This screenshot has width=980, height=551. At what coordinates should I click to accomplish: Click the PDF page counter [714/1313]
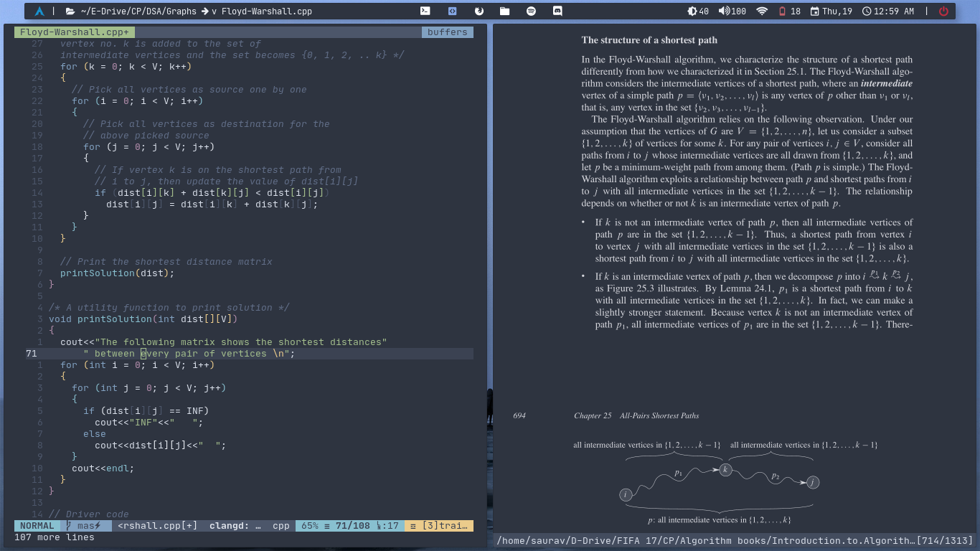944,541
